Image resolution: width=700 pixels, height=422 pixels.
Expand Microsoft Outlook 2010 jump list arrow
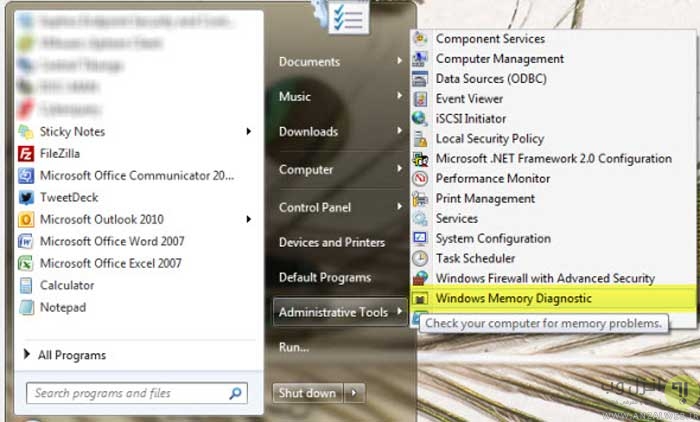[249, 219]
